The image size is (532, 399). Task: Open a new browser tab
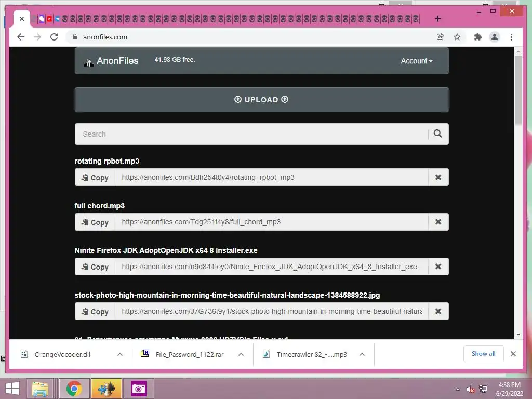tap(437, 19)
